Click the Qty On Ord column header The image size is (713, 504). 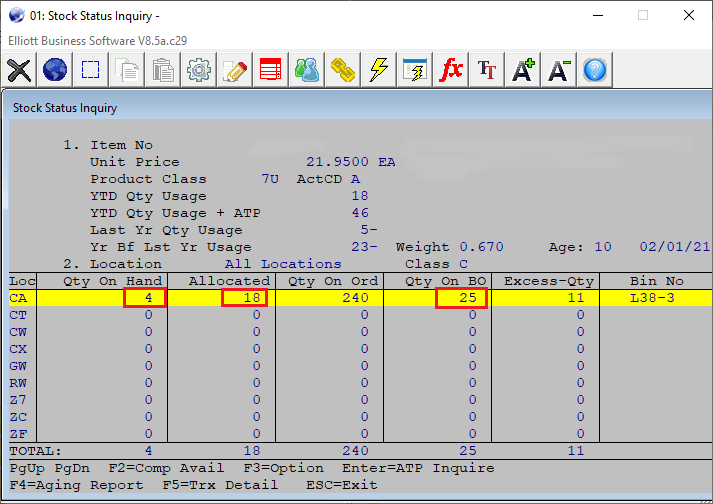coord(333,281)
